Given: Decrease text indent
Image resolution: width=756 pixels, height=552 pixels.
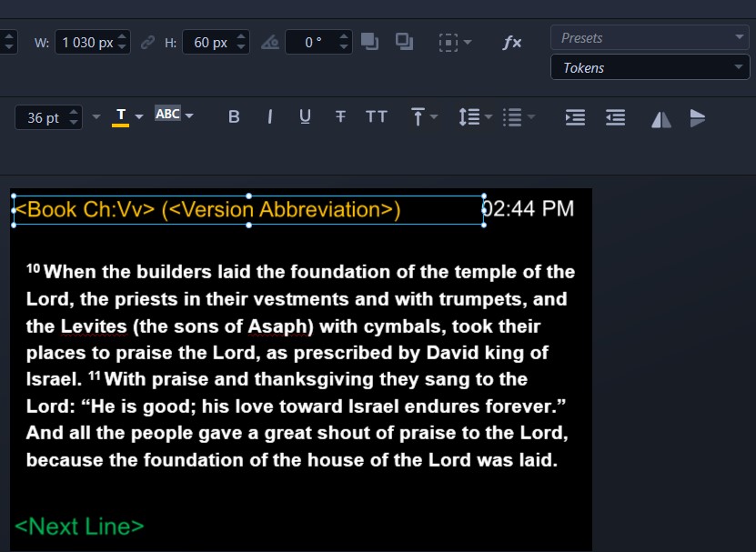Looking at the screenshot, I should point(616,117).
